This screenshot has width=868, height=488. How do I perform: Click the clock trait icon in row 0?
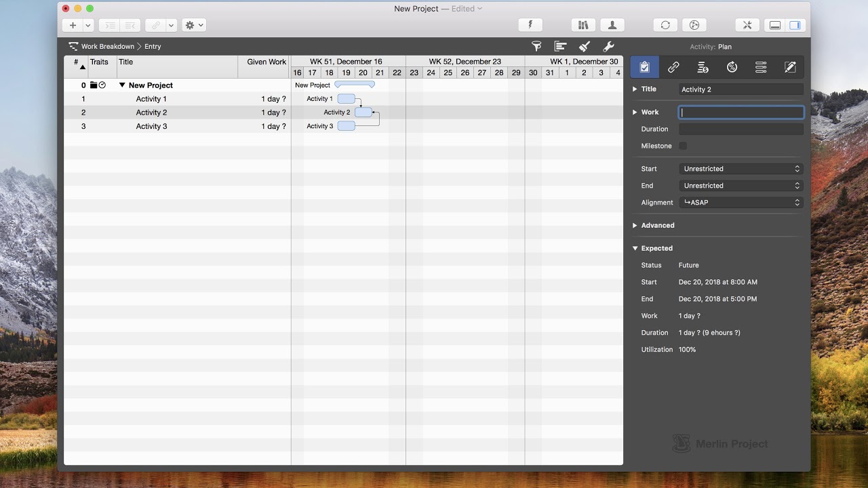tap(102, 85)
